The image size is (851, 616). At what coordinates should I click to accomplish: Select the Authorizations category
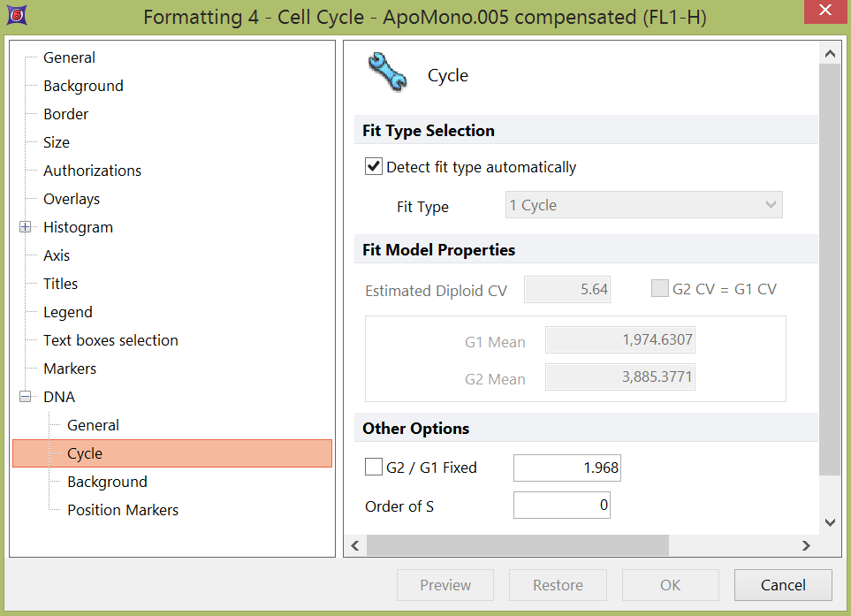point(92,171)
